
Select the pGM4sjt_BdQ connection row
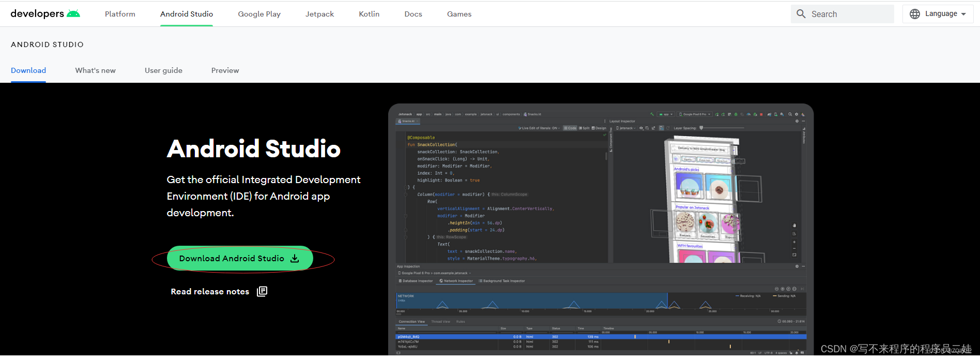tap(601, 337)
